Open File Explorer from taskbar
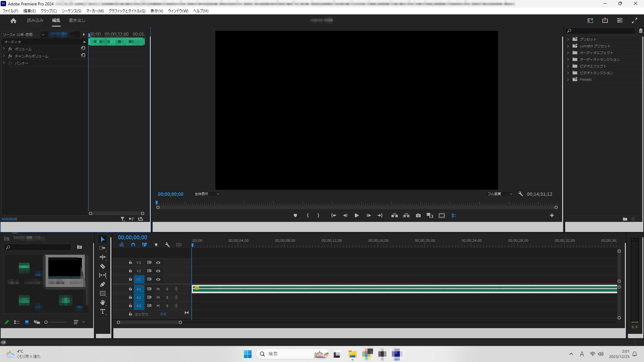Viewport: 644px width, 362px height. (x=352, y=354)
